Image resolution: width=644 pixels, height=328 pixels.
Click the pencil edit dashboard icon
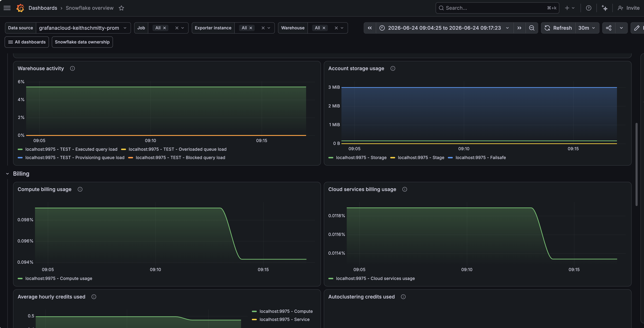pos(637,28)
